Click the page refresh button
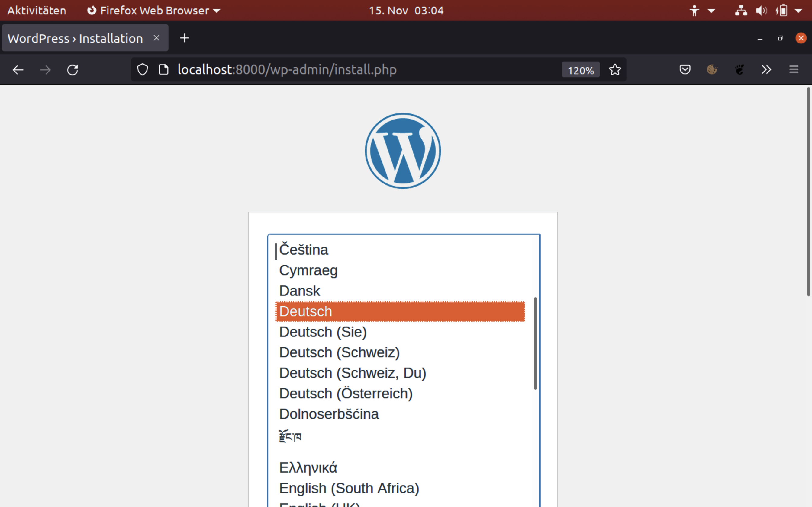Viewport: 812px width, 507px height. pyautogui.click(x=73, y=69)
